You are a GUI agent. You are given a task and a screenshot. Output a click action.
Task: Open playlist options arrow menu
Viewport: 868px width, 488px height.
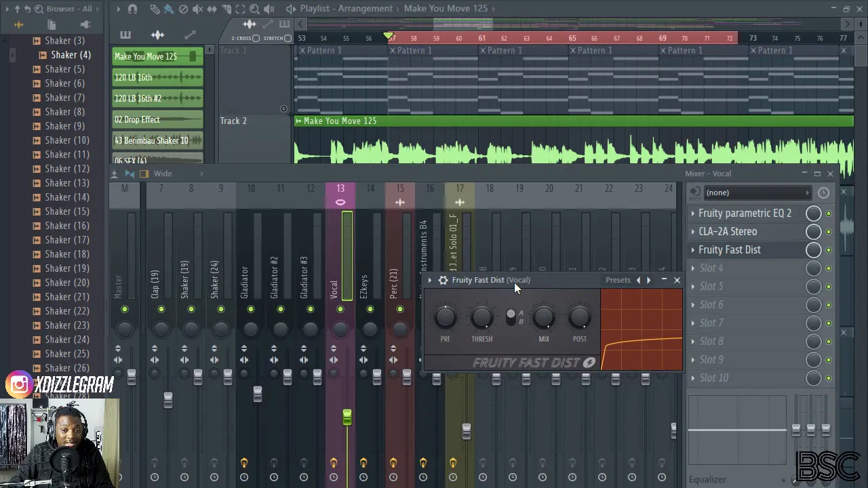(x=118, y=9)
